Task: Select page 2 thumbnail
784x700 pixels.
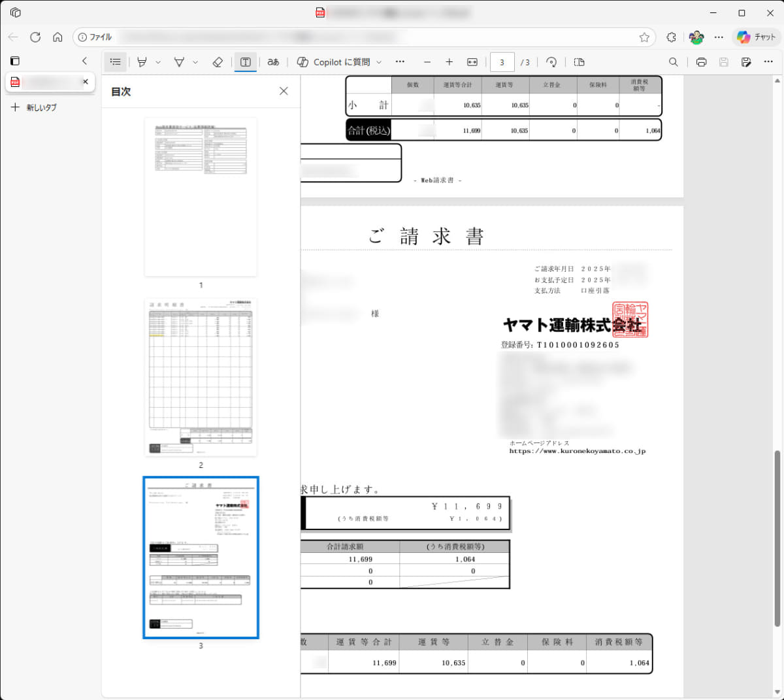Action: point(201,377)
